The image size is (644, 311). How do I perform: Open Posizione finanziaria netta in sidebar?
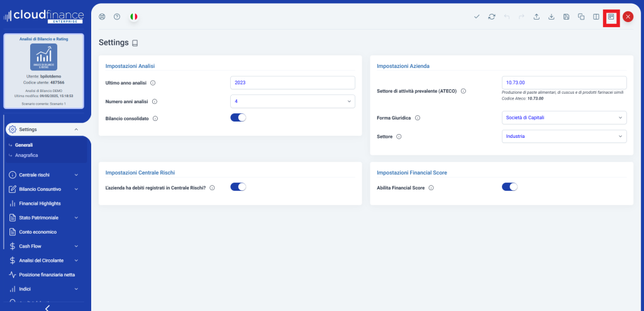(47, 274)
